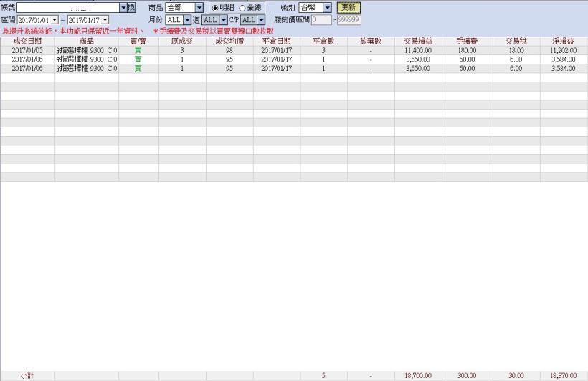Click the 更新 refresh button
The height and width of the screenshot is (381, 588).
pyautogui.click(x=348, y=7)
